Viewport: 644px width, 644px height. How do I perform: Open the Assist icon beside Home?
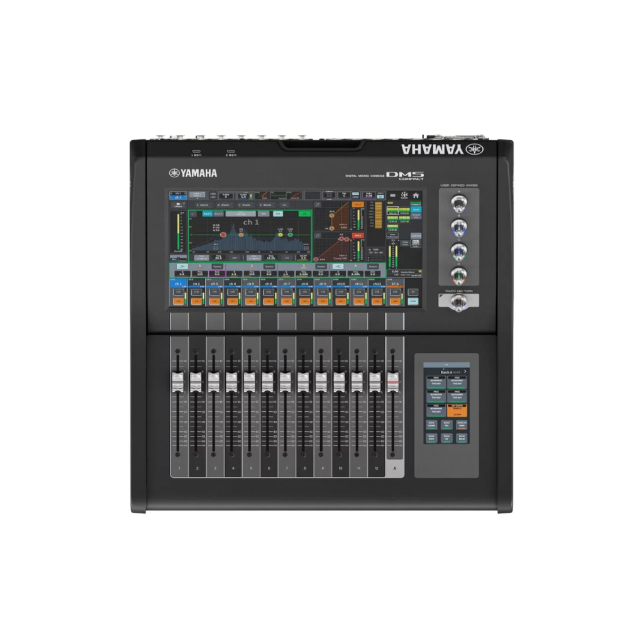tap(404, 196)
